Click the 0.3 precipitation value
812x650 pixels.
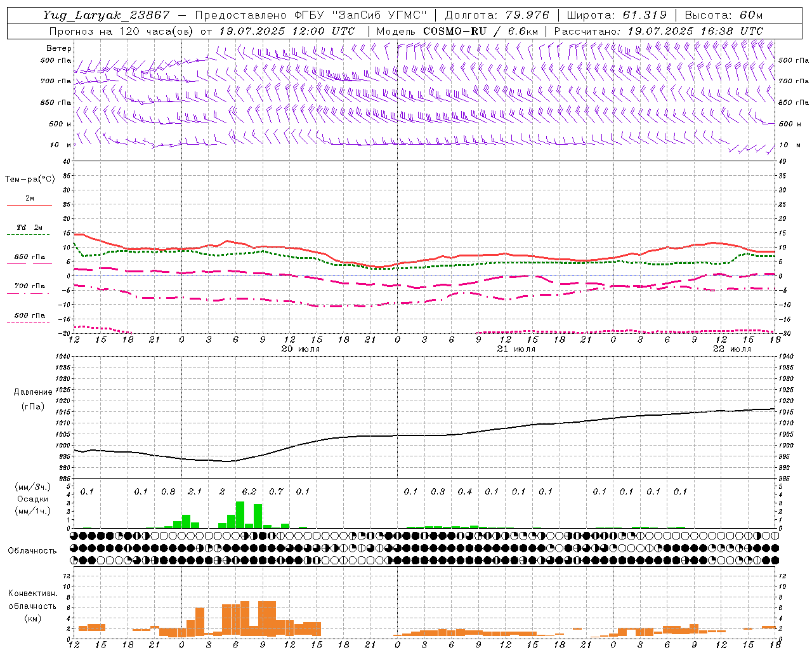(438, 491)
